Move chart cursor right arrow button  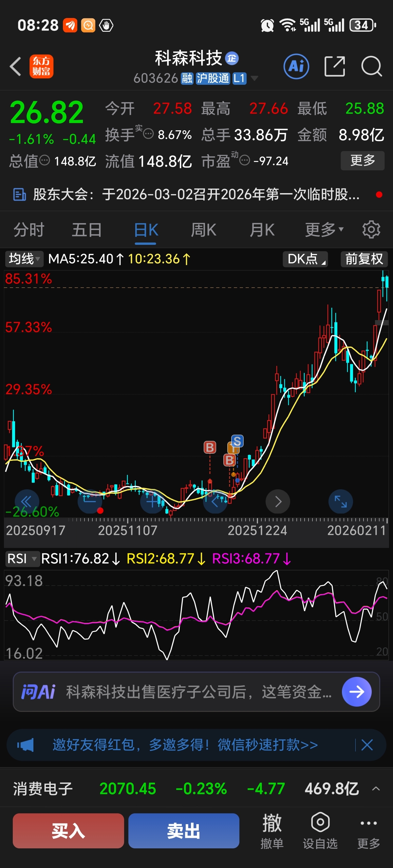278,502
